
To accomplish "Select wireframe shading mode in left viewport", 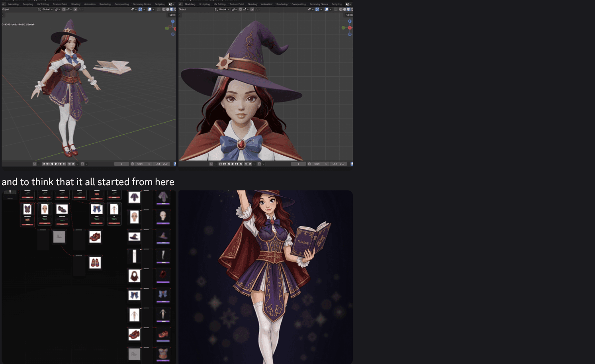I will tap(164, 9).
